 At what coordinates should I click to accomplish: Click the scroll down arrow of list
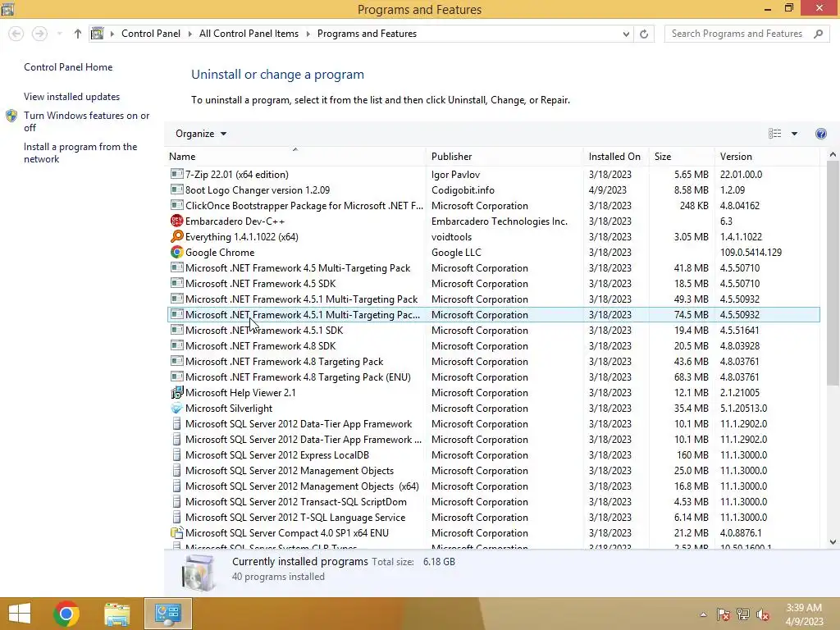click(832, 541)
